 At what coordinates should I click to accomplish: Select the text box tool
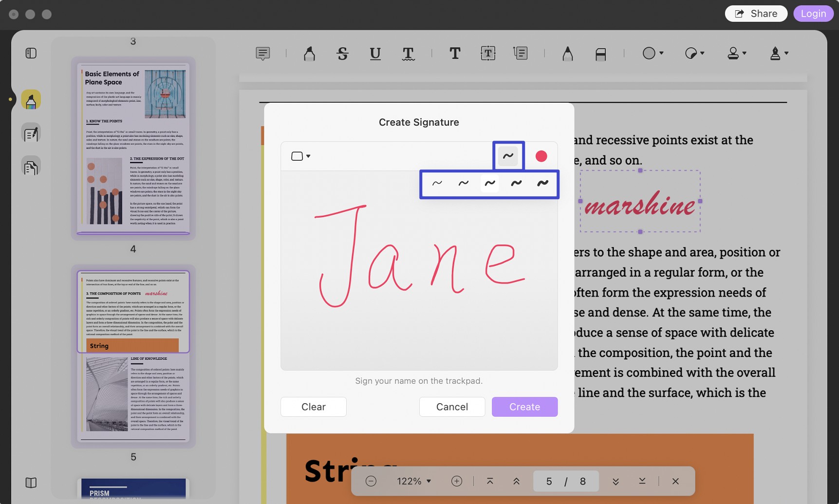click(487, 53)
